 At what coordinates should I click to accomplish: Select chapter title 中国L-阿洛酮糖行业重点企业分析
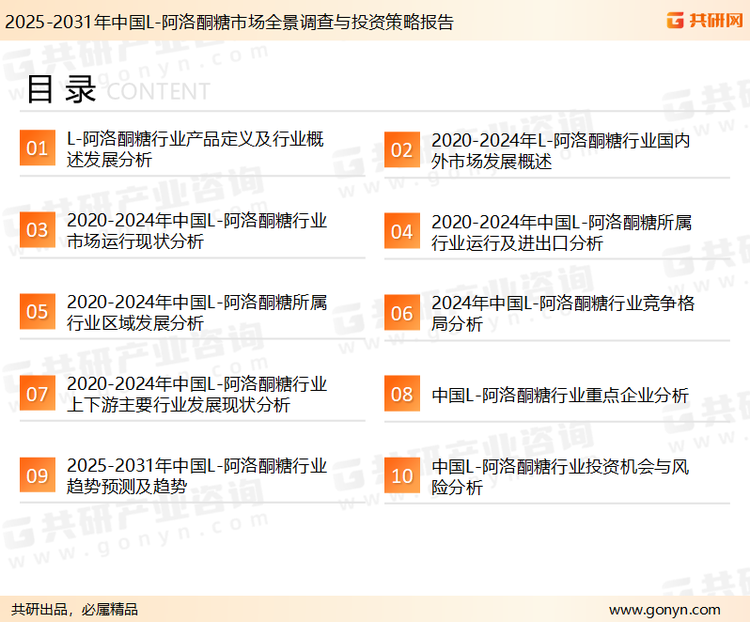click(560, 395)
